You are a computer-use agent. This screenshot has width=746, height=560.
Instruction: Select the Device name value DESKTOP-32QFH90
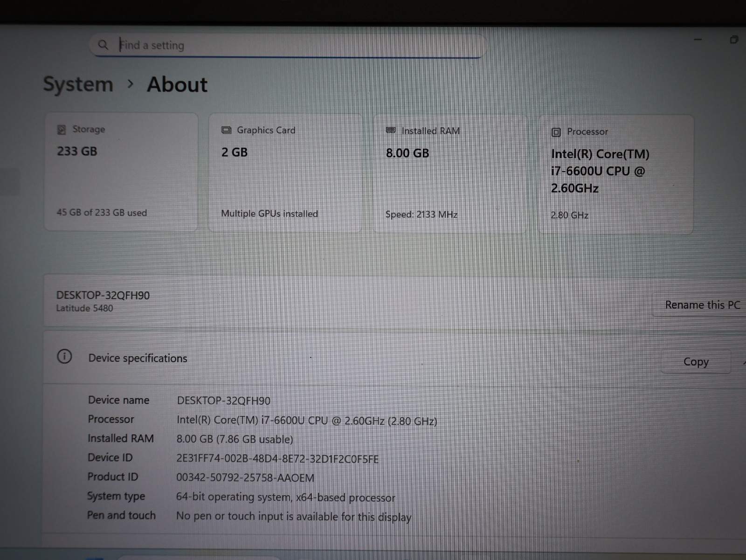click(x=223, y=401)
